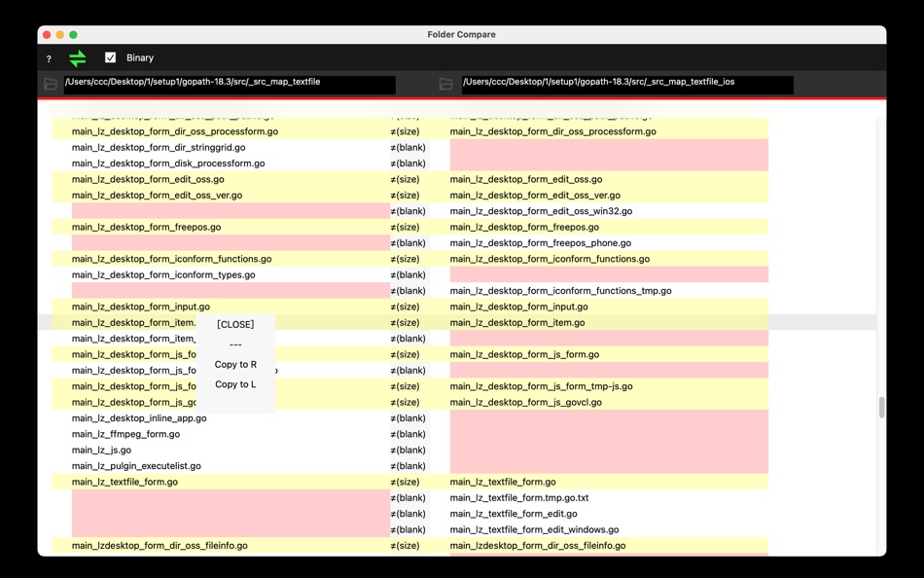Select left main_lzdesktop_form_dir_oss_fileinfo.go
The width and height of the screenshot is (924, 578).
(160, 546)
